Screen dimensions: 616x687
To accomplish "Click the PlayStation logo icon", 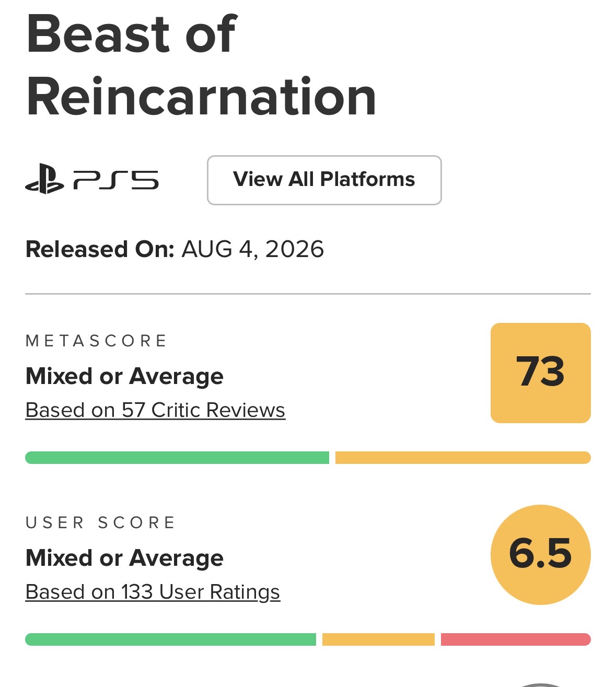I will click(44, 179).
